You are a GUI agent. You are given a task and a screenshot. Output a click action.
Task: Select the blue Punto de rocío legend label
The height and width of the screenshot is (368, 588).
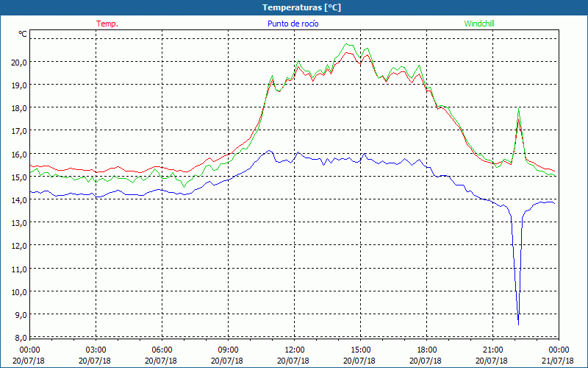tap(293, 24)
